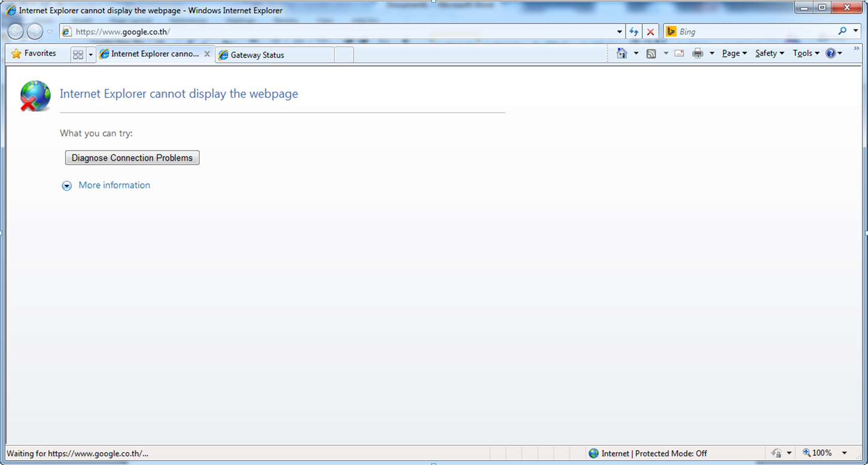Expand the zoom level dropdown arrow
Viewport: 868px width, 465px height.
click(x=845, y=453)
